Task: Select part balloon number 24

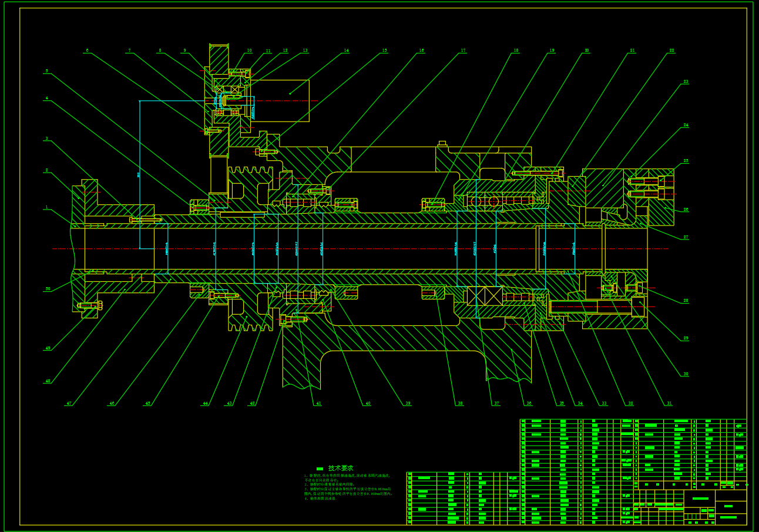Action: click(686, 125)
